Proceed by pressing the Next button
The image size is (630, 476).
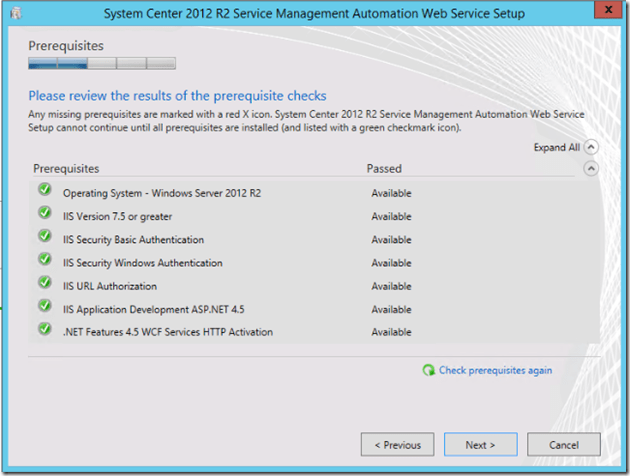(479, 445)
